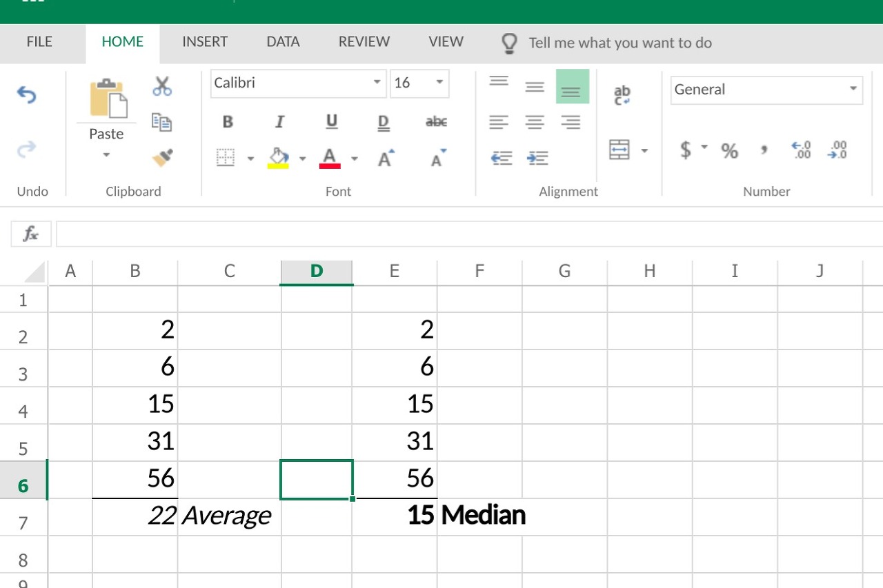
Task: Select column H header
Action: coord(650,272)
